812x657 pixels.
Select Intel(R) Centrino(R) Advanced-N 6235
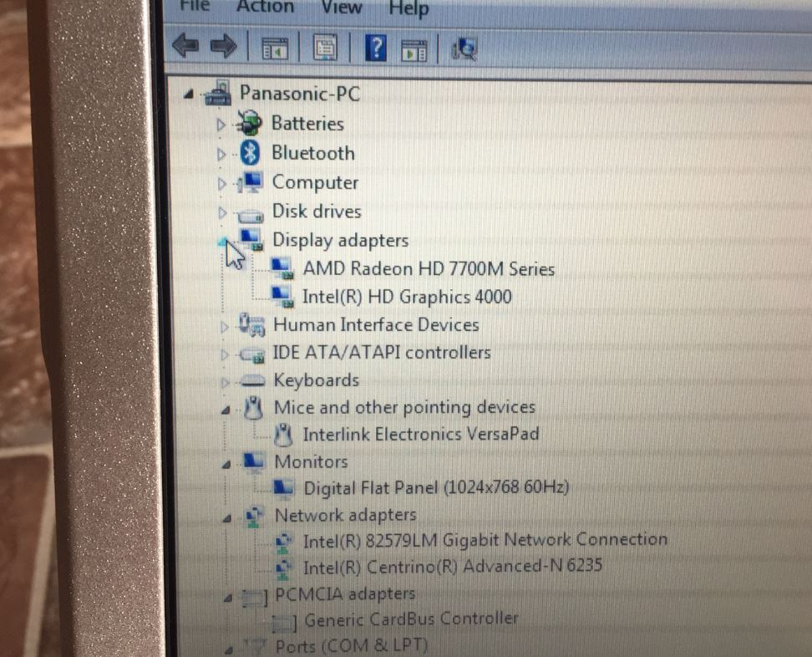pos(453,566)
